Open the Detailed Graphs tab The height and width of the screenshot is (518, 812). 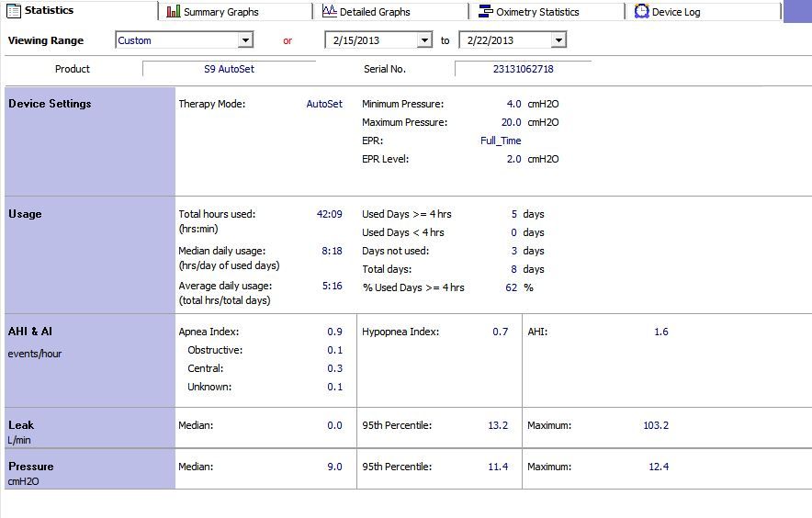coord(390,11)
